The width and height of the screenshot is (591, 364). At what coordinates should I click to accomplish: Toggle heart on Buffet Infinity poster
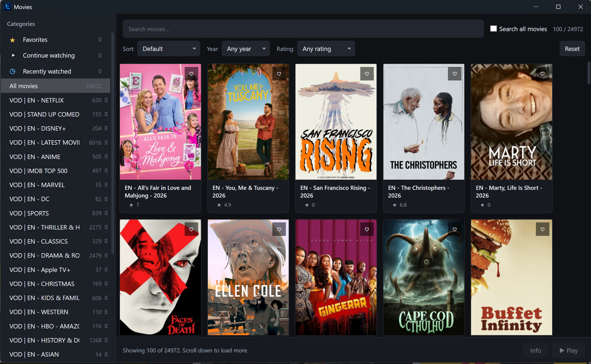(x=542, y=229)
